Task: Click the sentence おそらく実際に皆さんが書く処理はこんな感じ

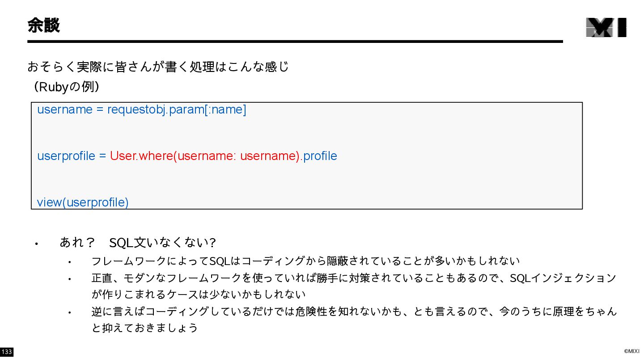Action: pos(158,67)
